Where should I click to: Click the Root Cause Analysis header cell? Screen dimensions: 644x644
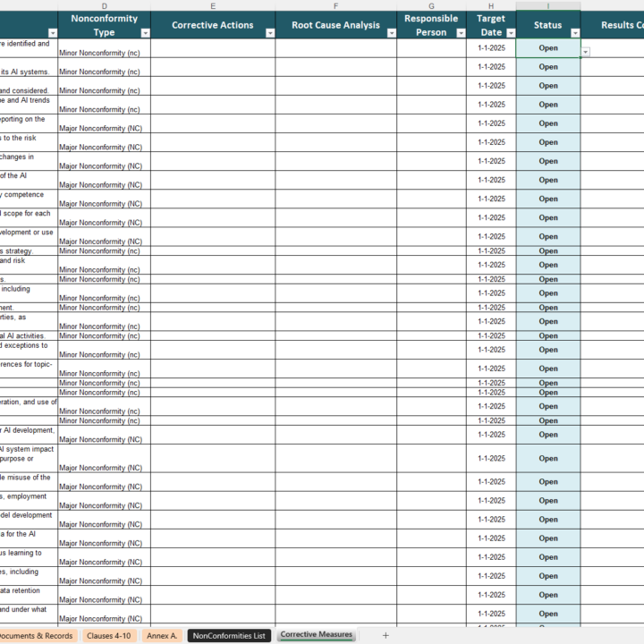335,25
